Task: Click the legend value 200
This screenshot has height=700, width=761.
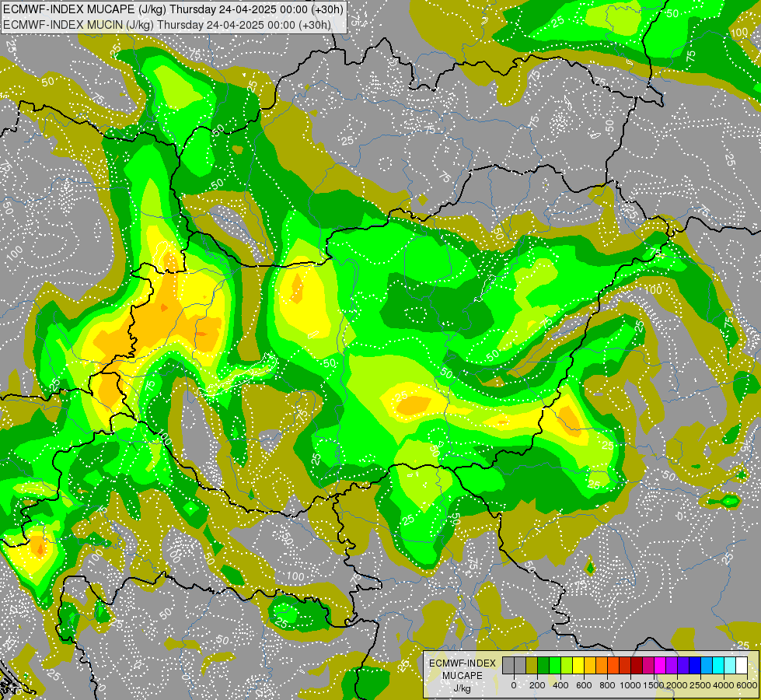Action: pyautogui.click(x=537, y=685)
